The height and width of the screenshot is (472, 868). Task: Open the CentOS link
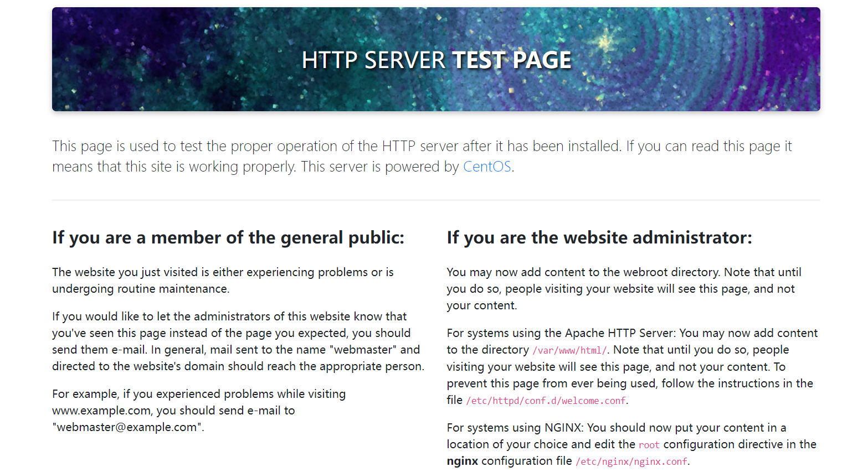click(486, 167)
